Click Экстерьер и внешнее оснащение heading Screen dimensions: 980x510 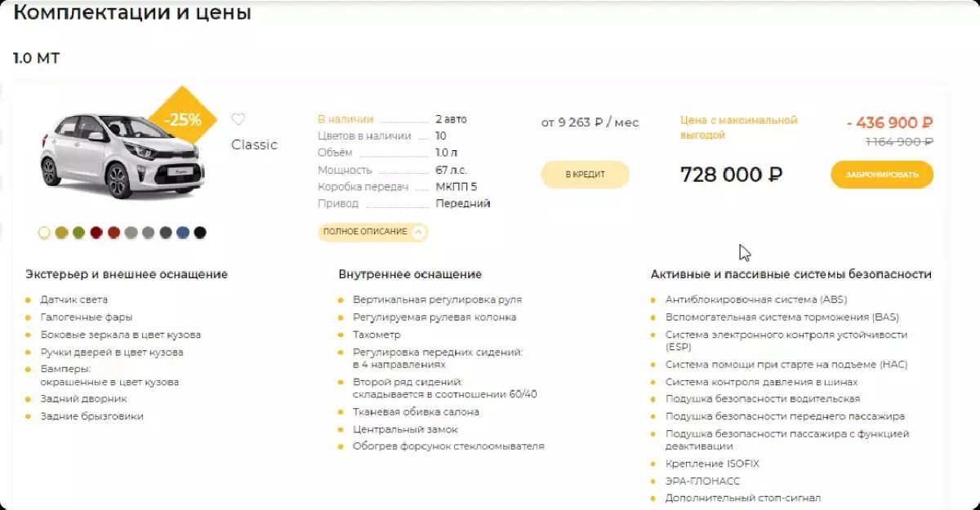coord(127,274)
